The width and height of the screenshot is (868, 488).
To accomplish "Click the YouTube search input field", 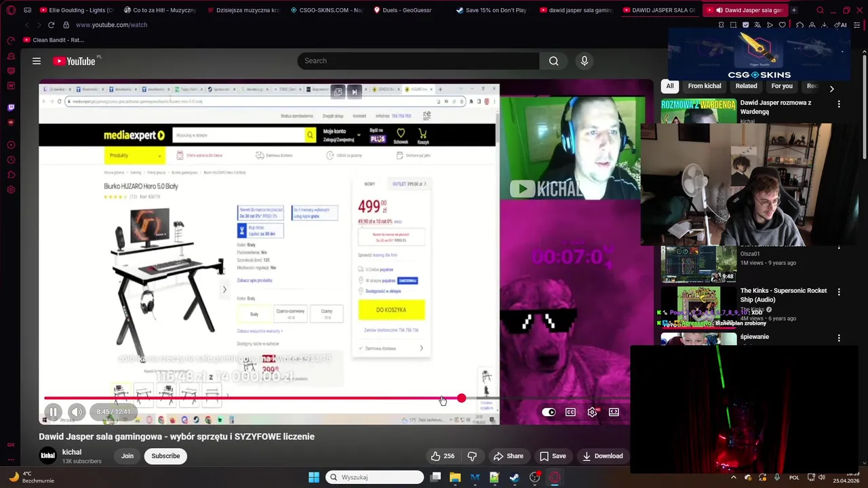I will [x=418, y=61].
